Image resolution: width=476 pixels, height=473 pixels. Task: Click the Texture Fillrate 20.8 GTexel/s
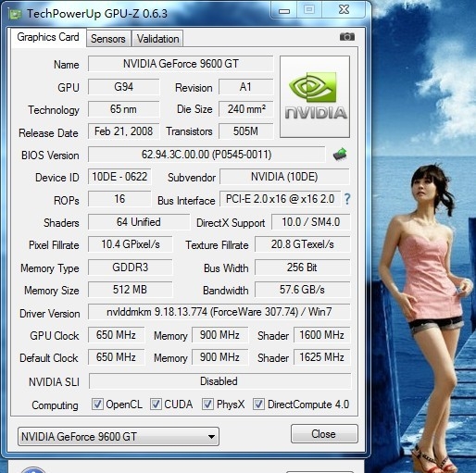(303, 244)
